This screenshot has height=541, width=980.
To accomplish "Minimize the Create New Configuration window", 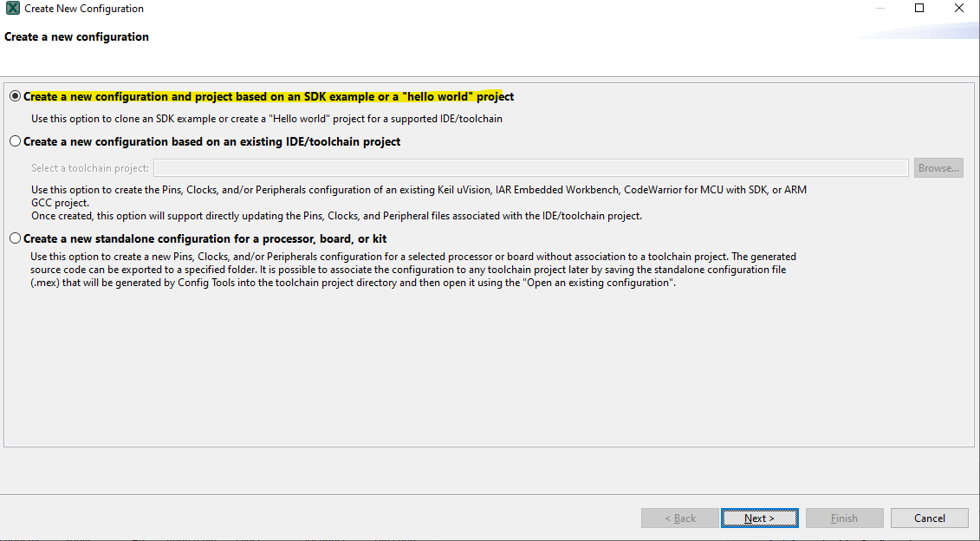I will click(879, 9).
